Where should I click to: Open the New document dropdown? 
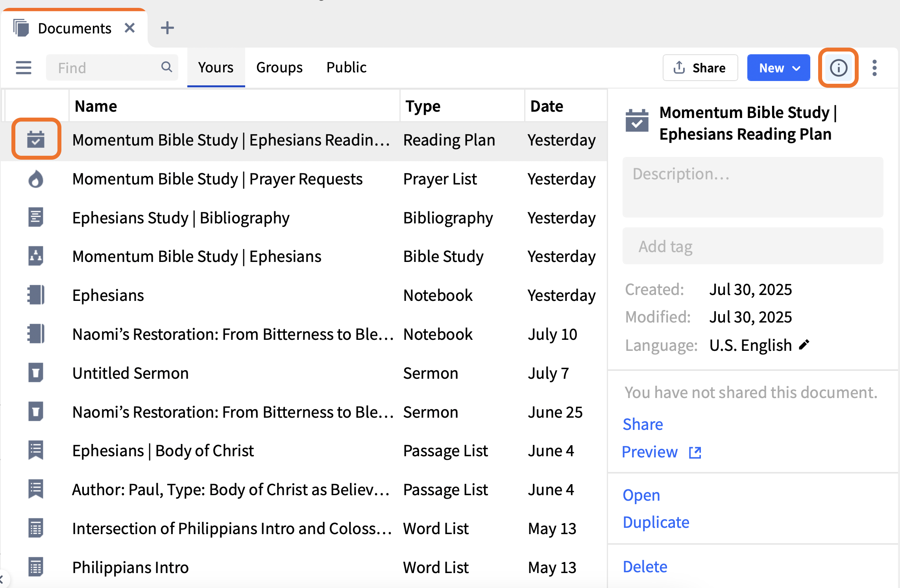click(778, 68)
